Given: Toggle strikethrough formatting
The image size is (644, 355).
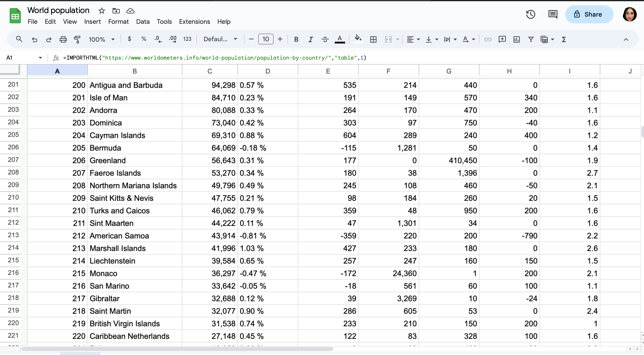Looking at the screenshot, I should [x=325, y=39].
